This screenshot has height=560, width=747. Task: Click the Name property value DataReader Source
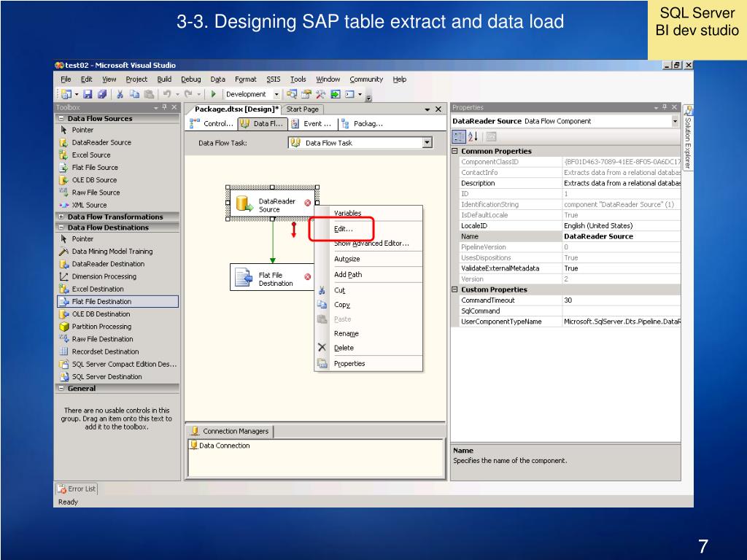[622, 237]
